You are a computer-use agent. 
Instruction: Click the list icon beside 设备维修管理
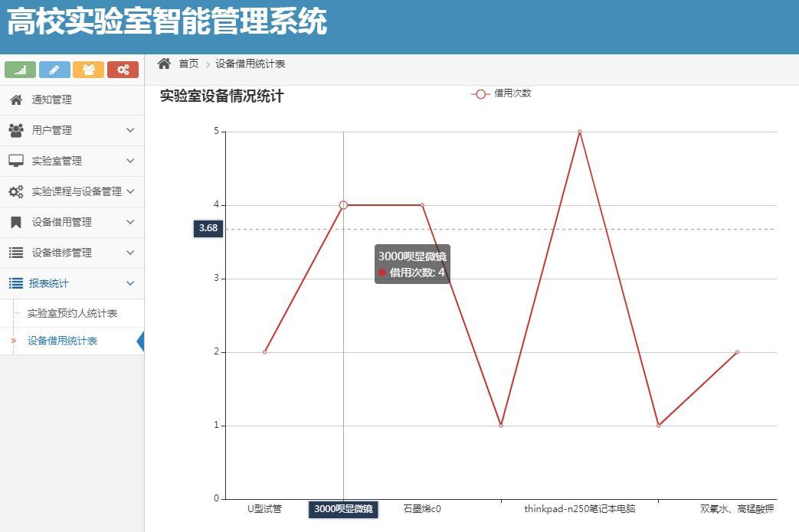pos(16,253)
